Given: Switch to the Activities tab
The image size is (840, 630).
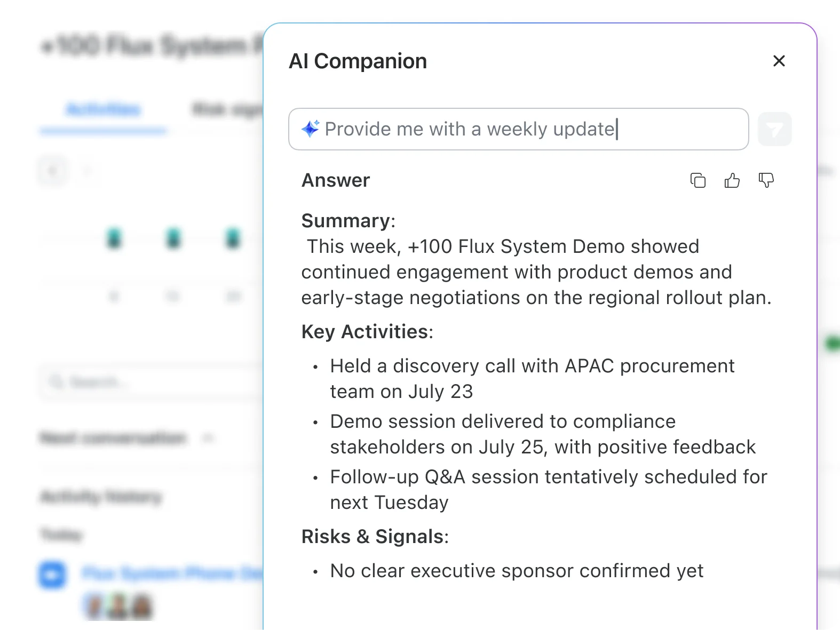Looking at the screenshot, I should (x=103, y=109).
